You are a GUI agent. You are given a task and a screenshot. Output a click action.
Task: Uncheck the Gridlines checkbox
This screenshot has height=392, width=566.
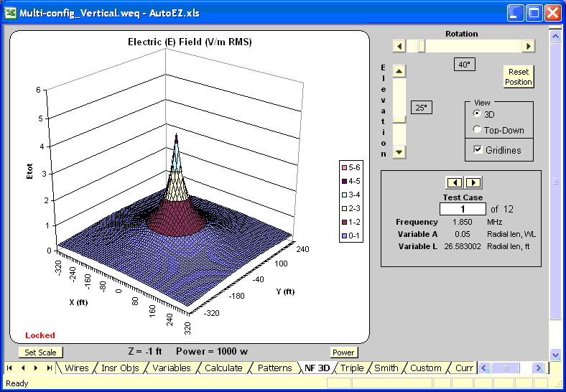coord(478,150)
